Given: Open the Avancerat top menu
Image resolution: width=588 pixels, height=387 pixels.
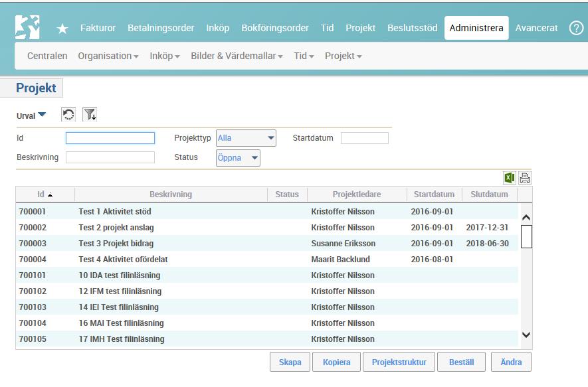Looking at the screenshot, I should [536, 28].
